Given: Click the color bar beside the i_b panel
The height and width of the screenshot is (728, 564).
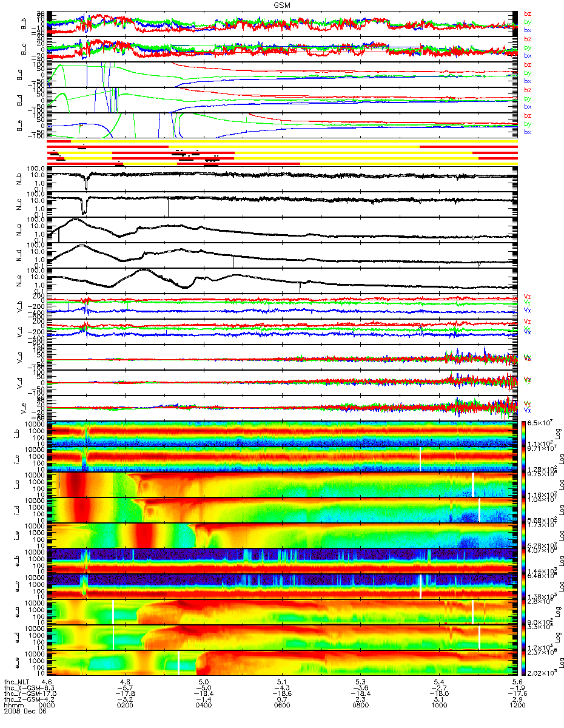Looking at the screenshot, I should [x=524, y=433].
